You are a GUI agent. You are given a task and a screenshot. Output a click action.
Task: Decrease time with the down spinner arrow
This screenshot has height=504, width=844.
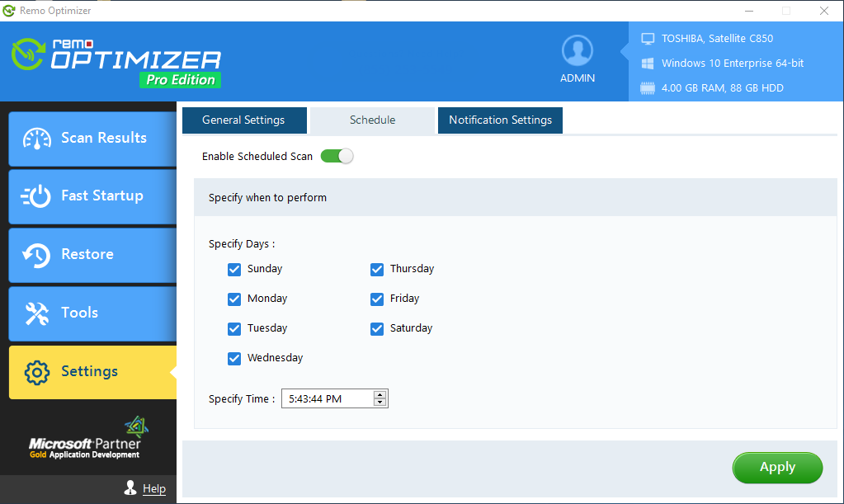[x=380, y=403]
